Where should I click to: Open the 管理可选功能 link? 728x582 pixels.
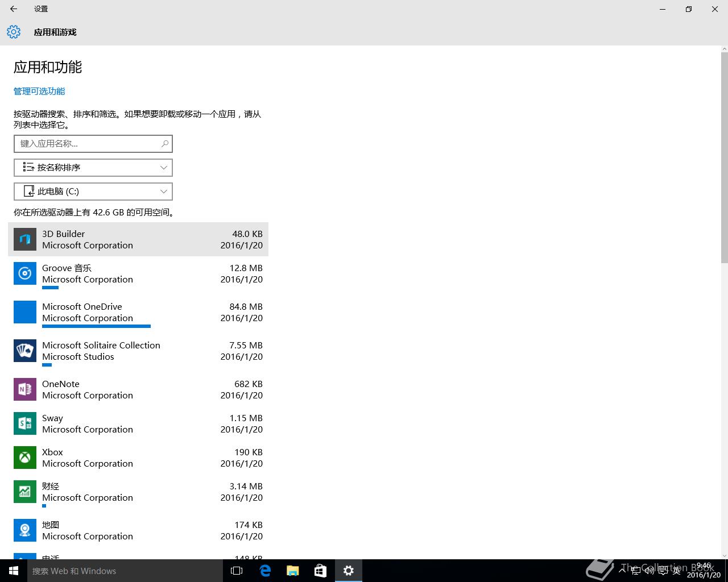pos(39,91)
